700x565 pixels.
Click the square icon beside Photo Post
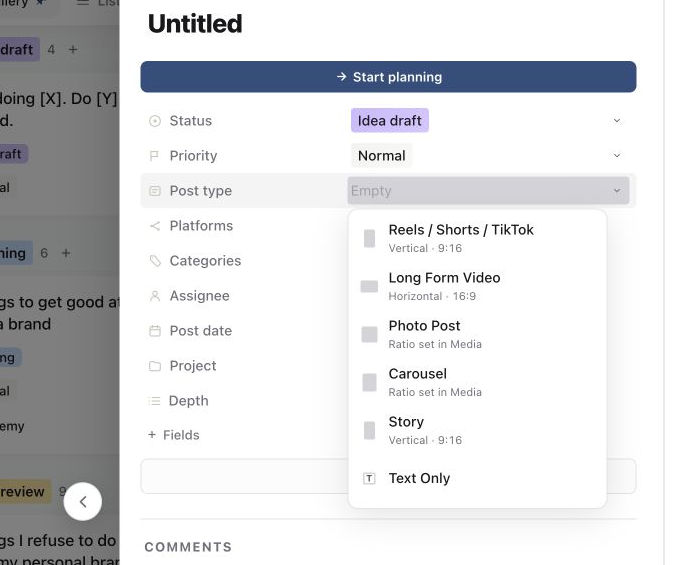point(369,334)
